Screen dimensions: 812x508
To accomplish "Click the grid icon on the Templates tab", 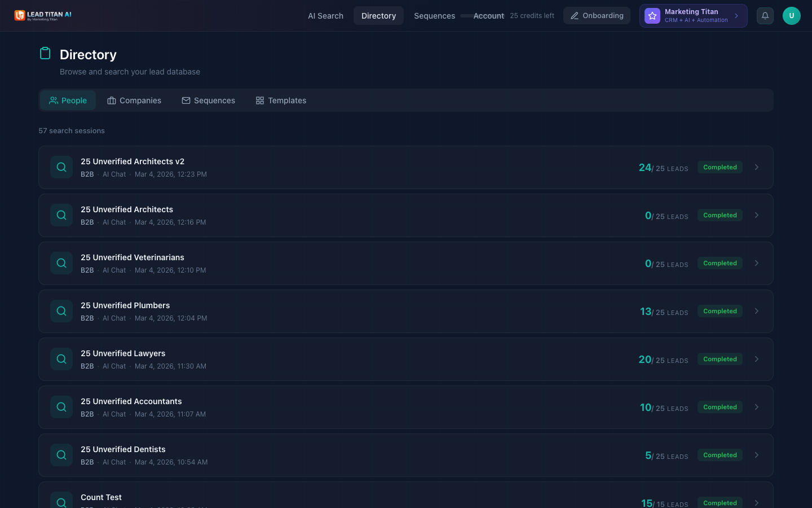I will click(260, 100).
